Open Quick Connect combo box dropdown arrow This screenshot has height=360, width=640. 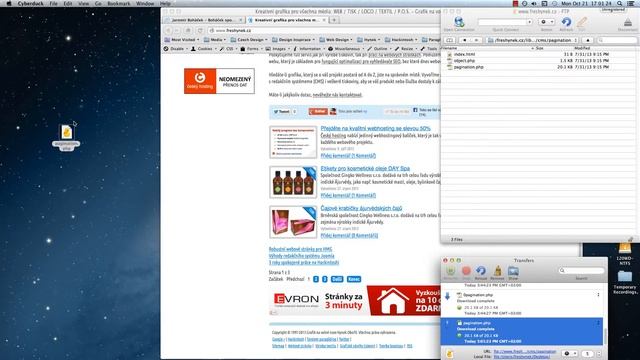(x=529, y=22)
